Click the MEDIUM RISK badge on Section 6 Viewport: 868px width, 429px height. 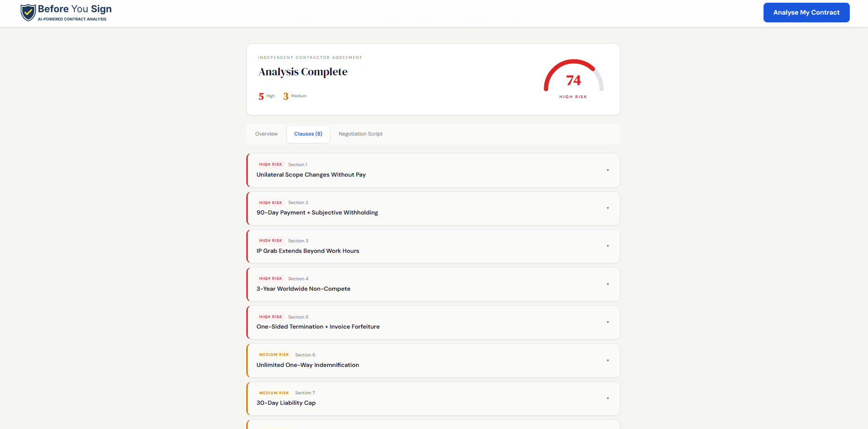tap(274, 354)
